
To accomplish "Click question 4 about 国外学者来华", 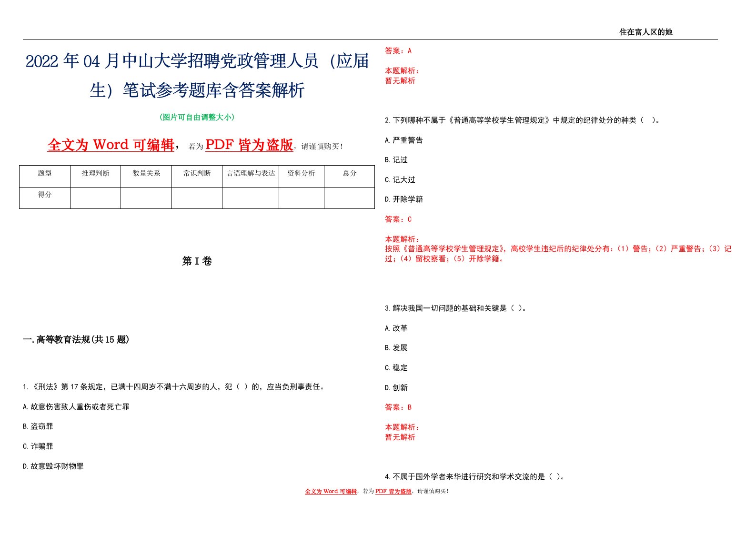I will 475,476.
